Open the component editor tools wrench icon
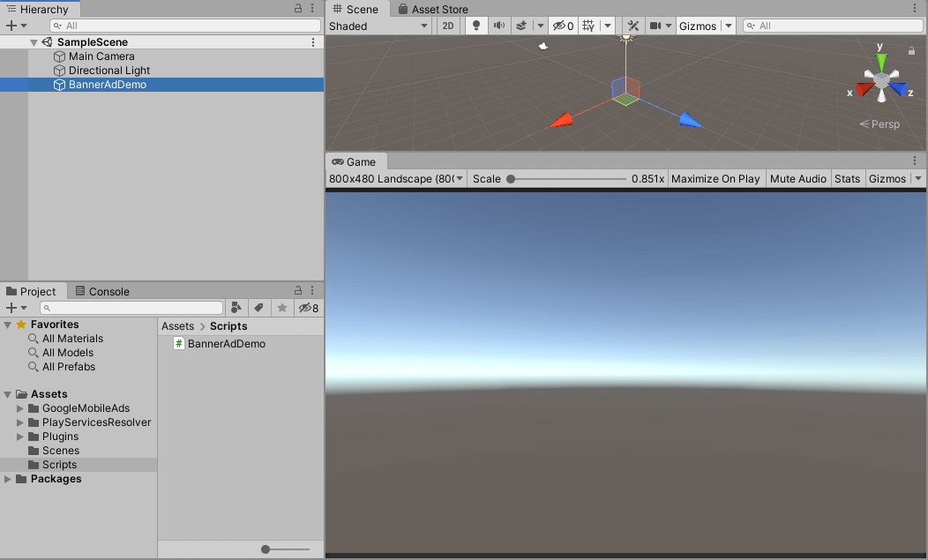This screenshot has width=928, height=560. click(x=632, y=26)
